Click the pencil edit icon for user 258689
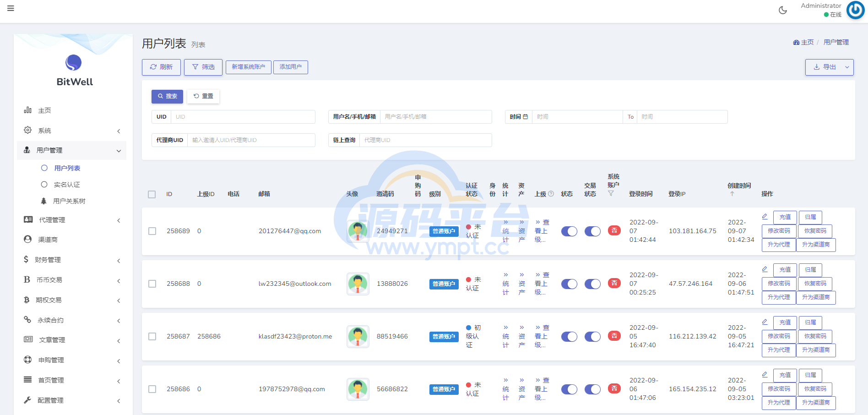868x415 pixels. click(765, 217)
